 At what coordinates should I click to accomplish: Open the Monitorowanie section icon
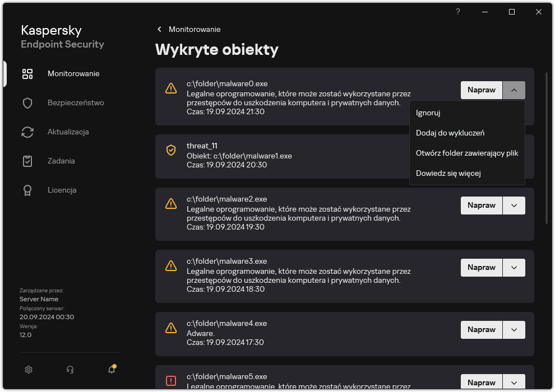(x=27, y=73)
